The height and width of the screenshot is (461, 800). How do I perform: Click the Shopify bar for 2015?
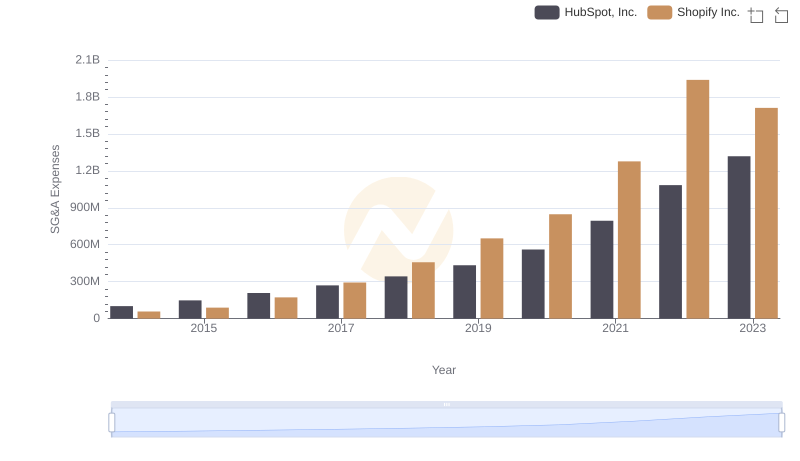point(217,313)
